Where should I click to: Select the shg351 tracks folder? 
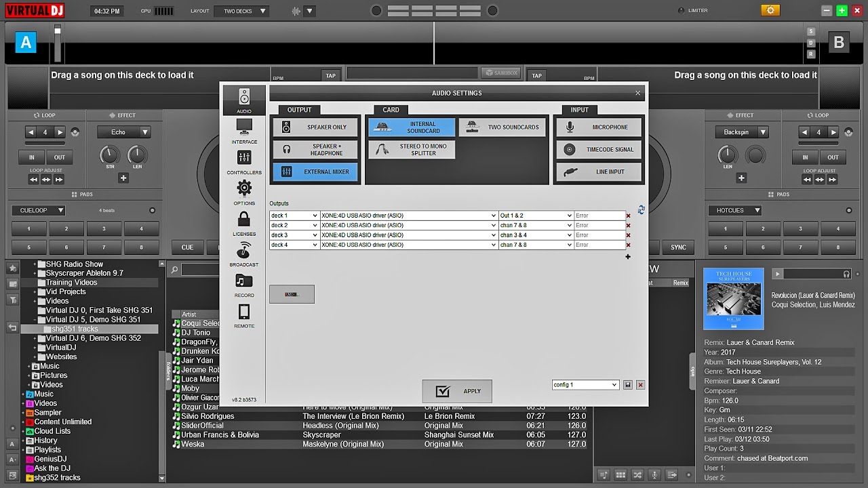coord(75,329)
